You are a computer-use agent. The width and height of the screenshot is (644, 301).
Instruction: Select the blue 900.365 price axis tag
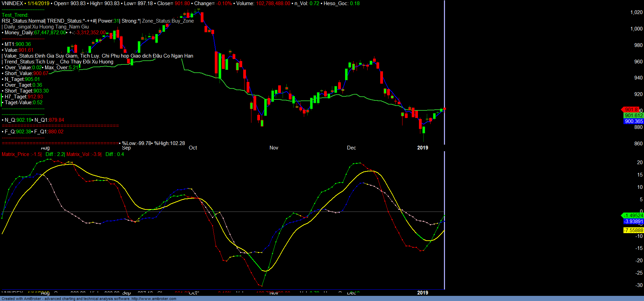click(633, 121)
